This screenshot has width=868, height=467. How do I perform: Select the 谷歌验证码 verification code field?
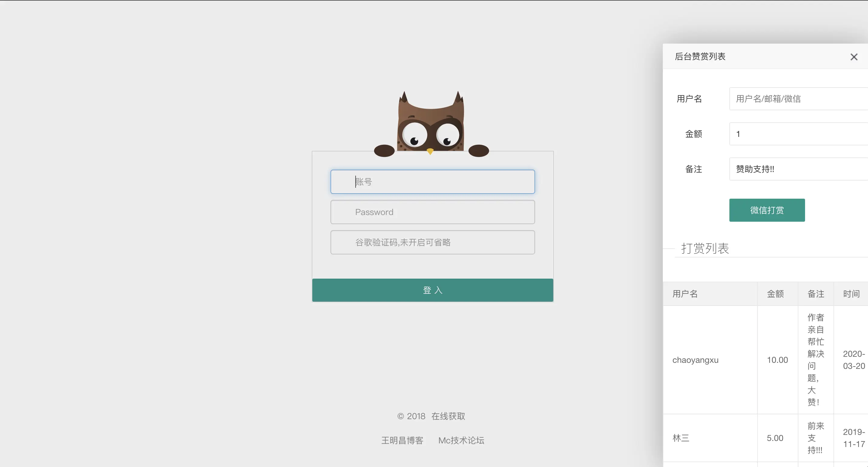tap(433, 243)
